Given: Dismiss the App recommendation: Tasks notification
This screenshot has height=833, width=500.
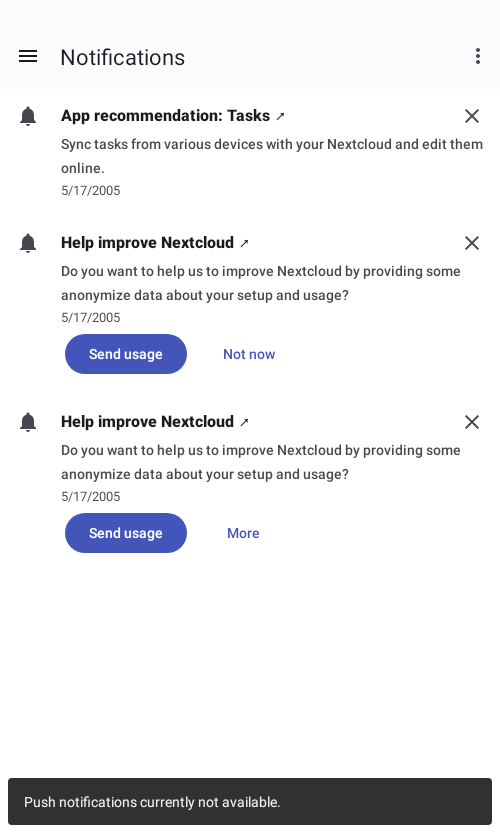Looking at the screenshot, I should coord(472,116).
